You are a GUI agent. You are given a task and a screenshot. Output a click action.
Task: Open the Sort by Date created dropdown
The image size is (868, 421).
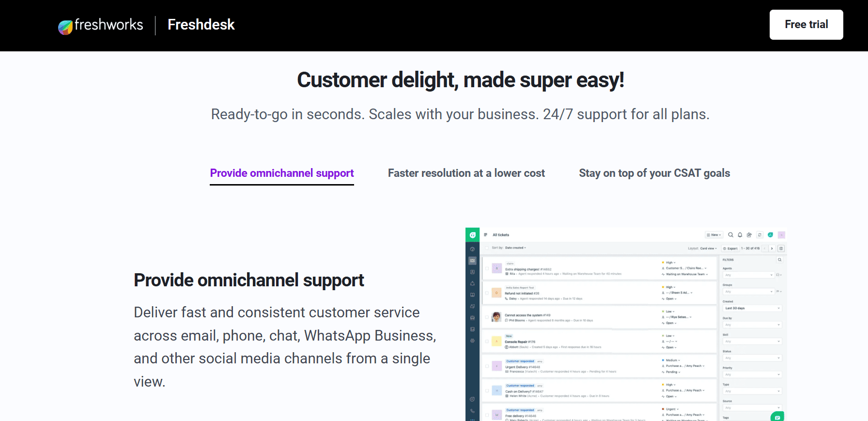click(x=515, y=248)
